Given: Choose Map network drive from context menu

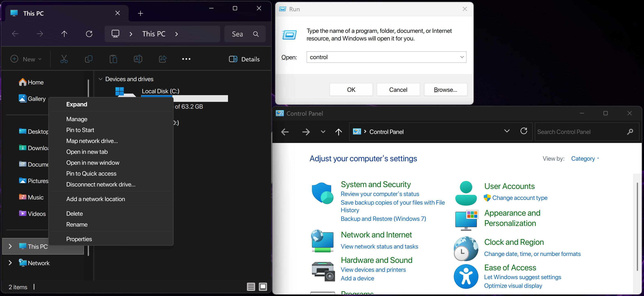Looking at the screenshot, I should tap(92, 141).
